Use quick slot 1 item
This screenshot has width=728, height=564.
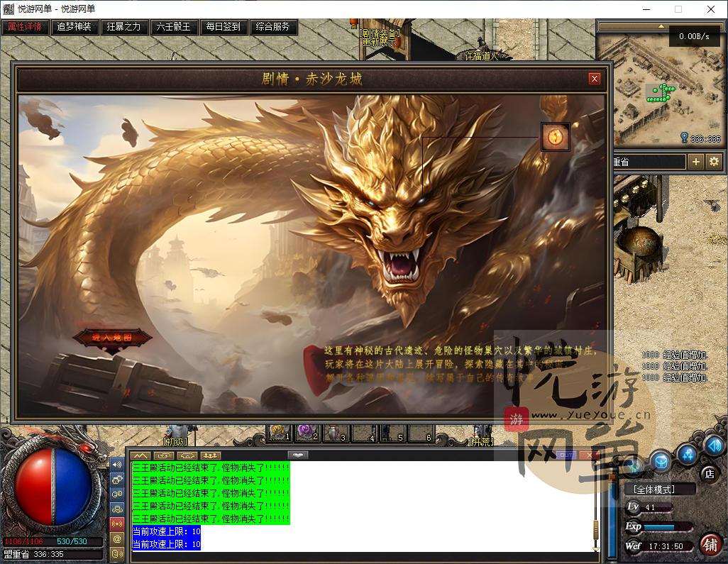click(x=279, y=433)
